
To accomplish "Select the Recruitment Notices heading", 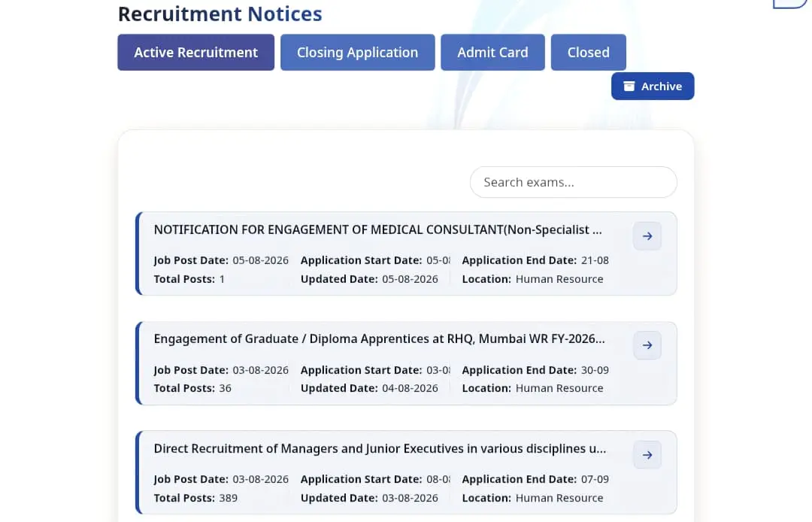I will pos(220,14).
